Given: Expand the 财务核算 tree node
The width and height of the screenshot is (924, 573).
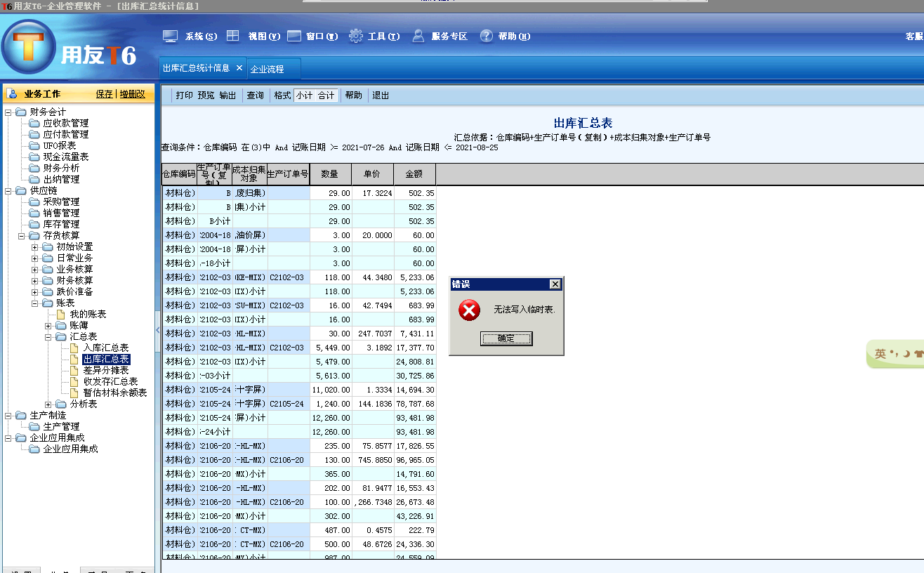Looking at the screenshot, I should point(35,280).
